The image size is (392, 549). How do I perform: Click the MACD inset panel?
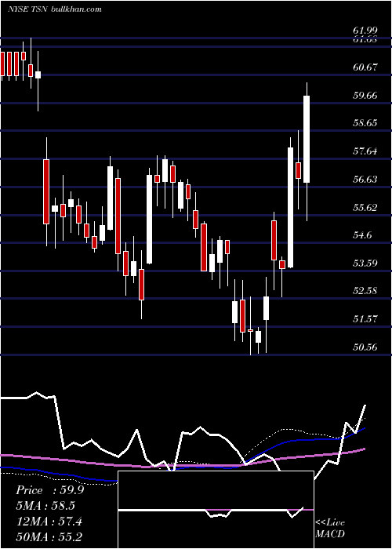(x=216, y=510)
